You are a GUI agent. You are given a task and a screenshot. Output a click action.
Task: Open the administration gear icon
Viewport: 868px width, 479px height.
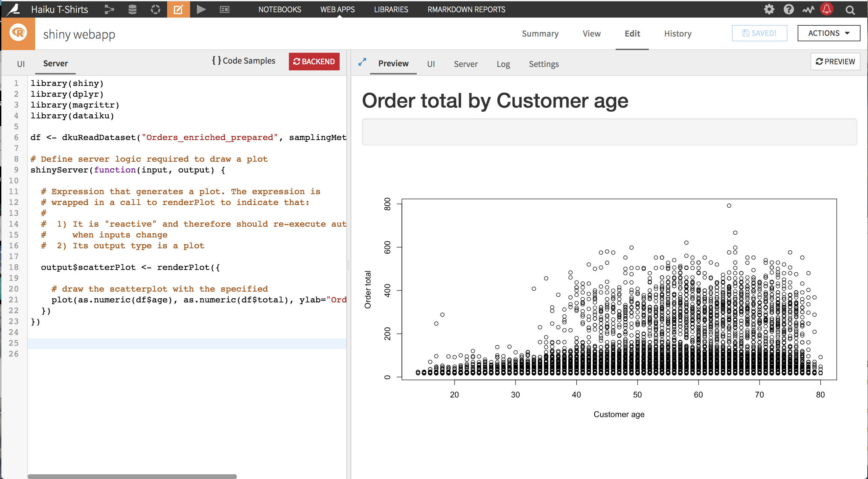[x=769, y=9]
